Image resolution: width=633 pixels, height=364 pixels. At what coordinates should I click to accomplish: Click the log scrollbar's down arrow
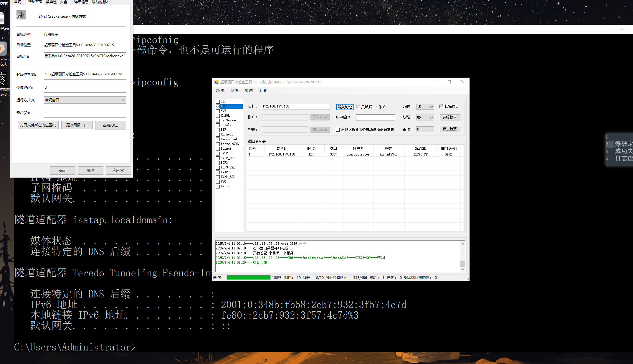[462, 269]
